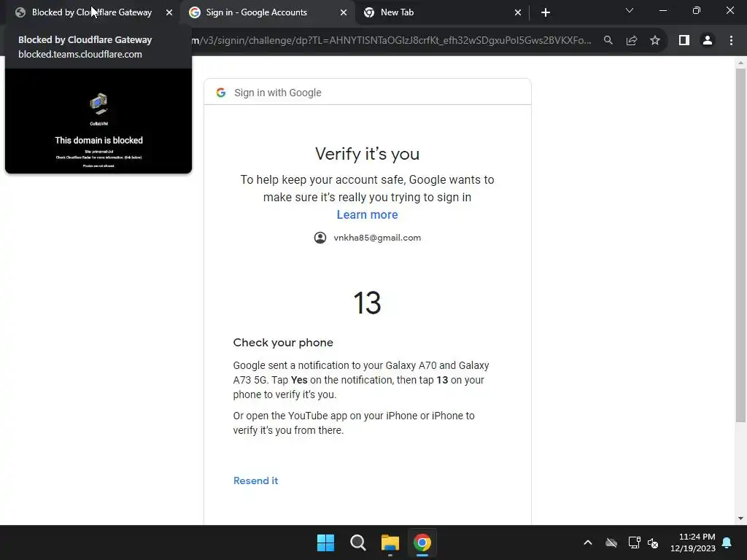Screen dimensions: 747x560
Task: Click the vnkha85@gmail.com account chip
Action: pyautogui.click(x=368, y=238)
